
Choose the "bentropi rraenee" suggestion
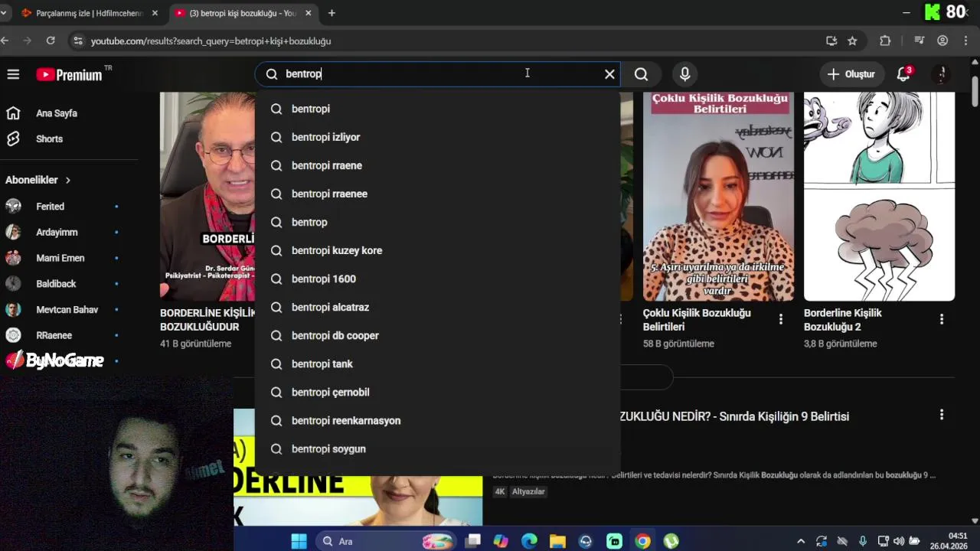coord(437,194)
